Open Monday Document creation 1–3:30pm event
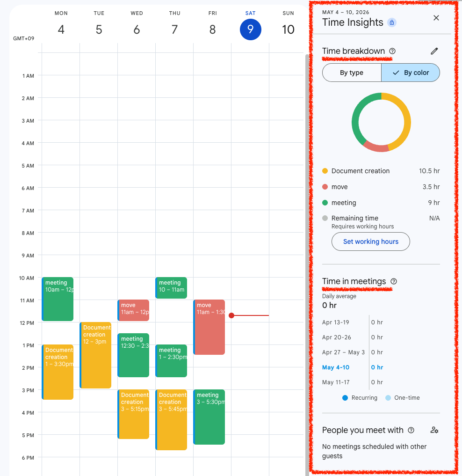This screenshot has height=476, width=462. 58,372
